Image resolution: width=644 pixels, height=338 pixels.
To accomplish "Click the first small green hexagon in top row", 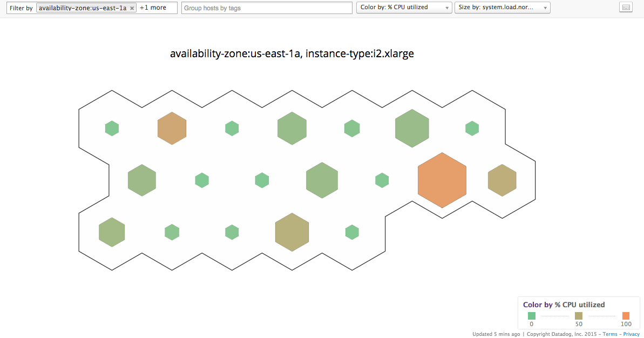I will pyautogui.click(x=112, y=129).
